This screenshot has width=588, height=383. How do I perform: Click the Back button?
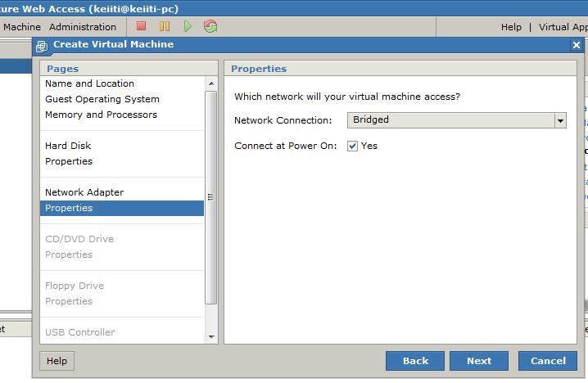pos(415,361)
